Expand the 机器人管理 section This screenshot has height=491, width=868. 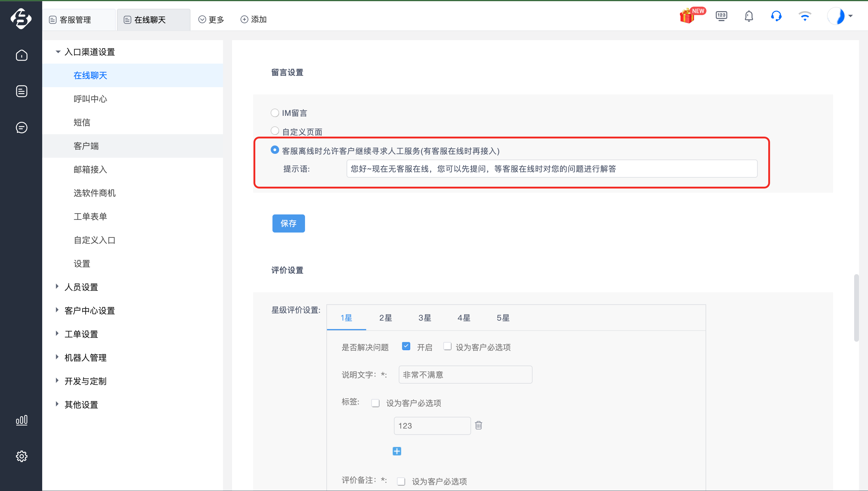click(57, 357)
